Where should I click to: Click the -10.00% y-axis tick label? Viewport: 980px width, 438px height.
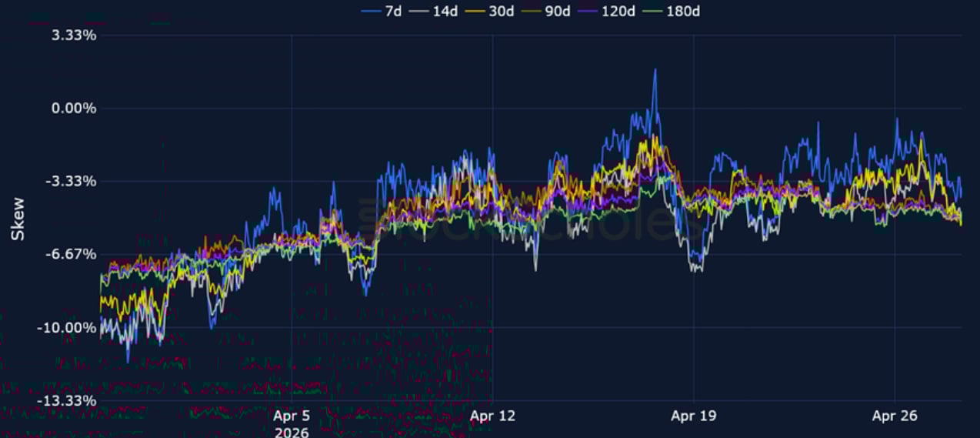70,327
